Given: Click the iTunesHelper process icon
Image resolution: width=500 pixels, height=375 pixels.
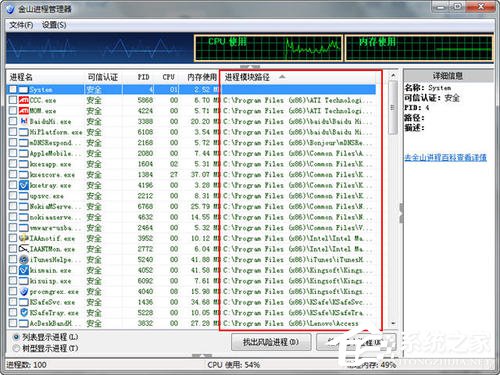Looking at the screenshot, I should (x=24, y=260).
